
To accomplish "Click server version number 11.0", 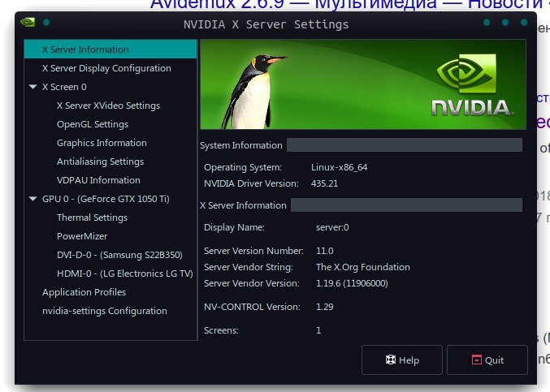I will (324, 251).
